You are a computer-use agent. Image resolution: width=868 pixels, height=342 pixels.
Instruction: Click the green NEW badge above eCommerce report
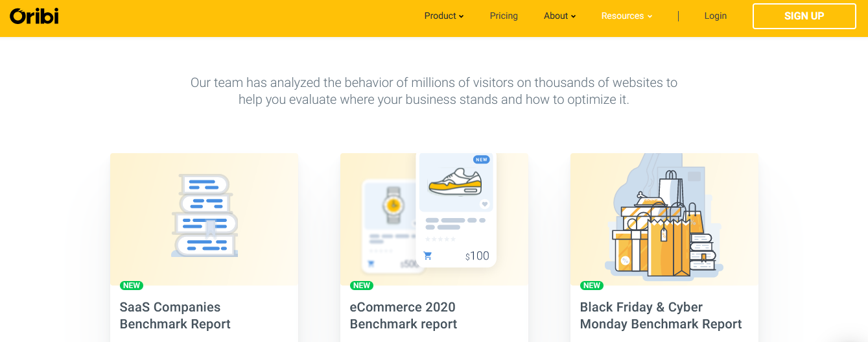pos(362,286)
